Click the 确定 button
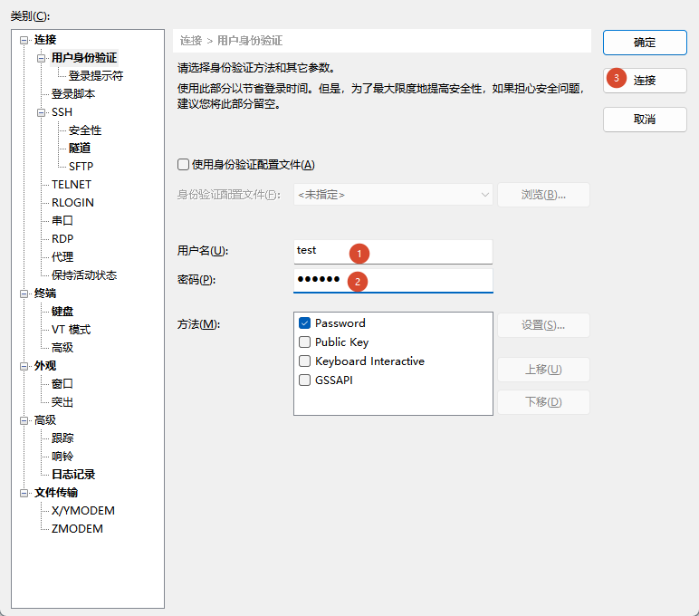 [645, 43]
